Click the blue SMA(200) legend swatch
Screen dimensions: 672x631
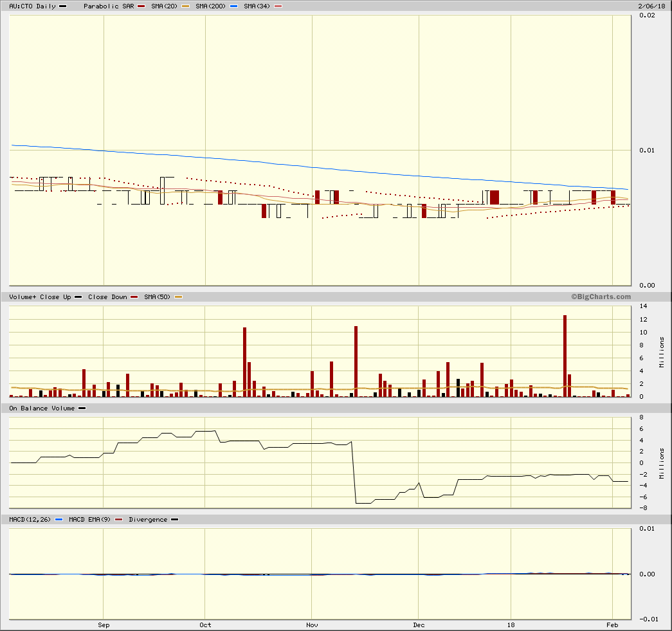click(x=233, y=6)
